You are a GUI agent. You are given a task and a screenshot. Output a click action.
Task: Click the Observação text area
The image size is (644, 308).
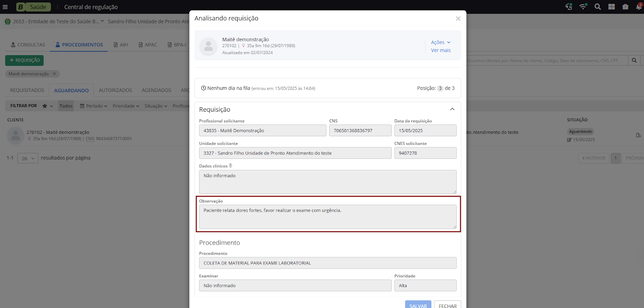(x=328, y=217)
